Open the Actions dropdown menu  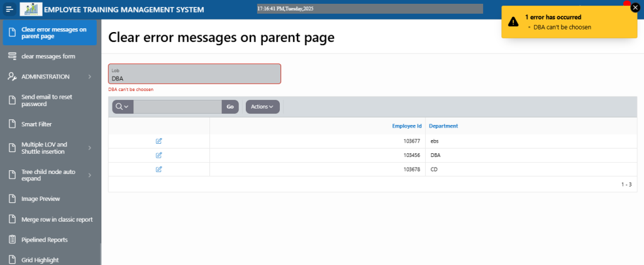click(x=262, y=107)
